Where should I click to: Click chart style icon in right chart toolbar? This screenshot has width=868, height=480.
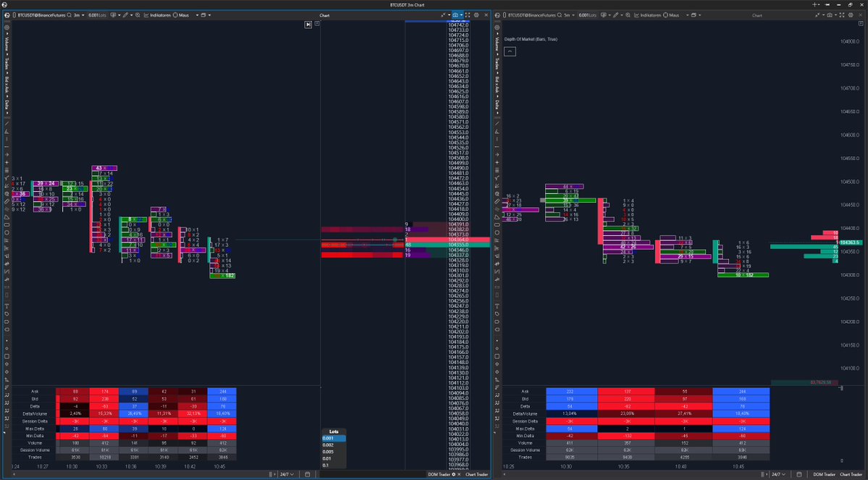[603, 15]
